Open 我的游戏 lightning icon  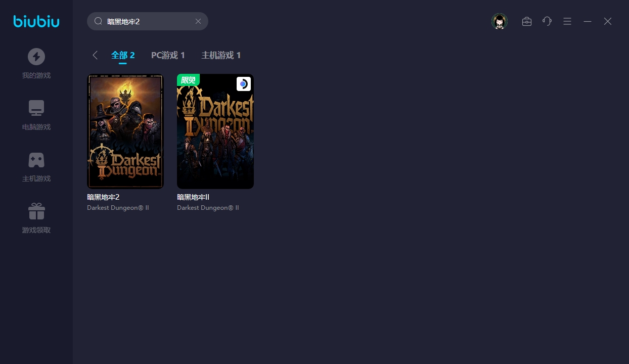point(36,57)
